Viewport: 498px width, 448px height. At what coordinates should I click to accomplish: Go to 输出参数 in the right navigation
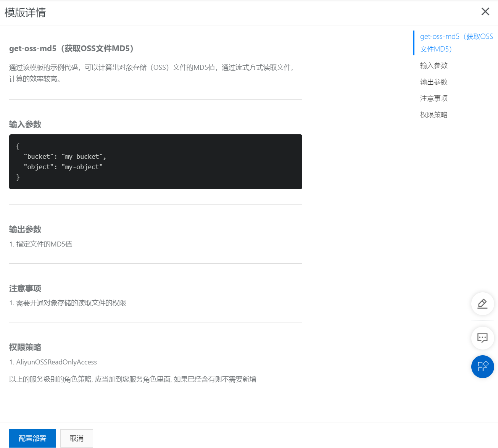(x=434, y=82)
